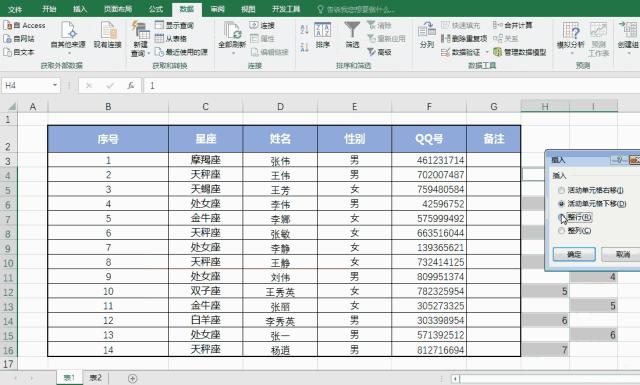Image resolution: width=640 pixels, height=385 pixels.
Task: Switch to sheet tab 表2
Action: 96,378
